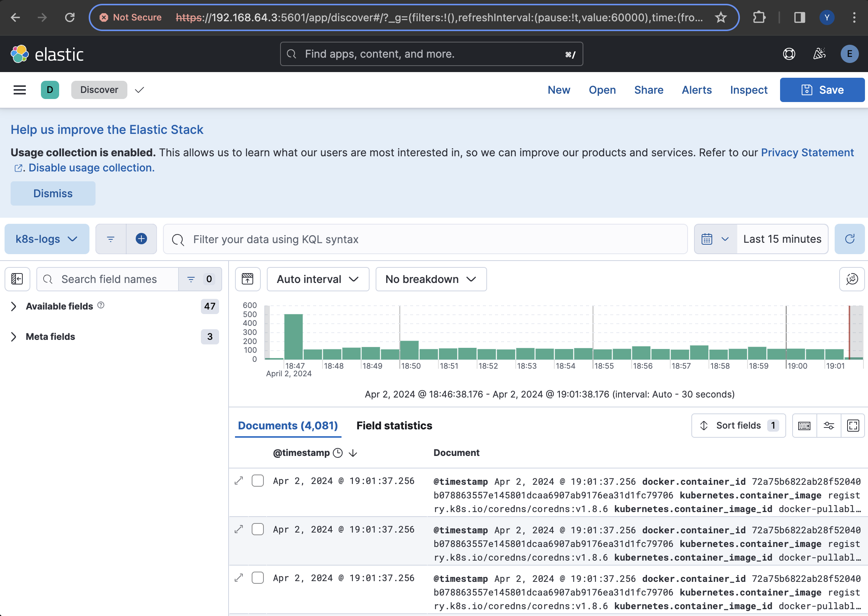The image size is (868, 616).
Task: Focus the KQL filter query input
Action: click(x=425, y=239)
